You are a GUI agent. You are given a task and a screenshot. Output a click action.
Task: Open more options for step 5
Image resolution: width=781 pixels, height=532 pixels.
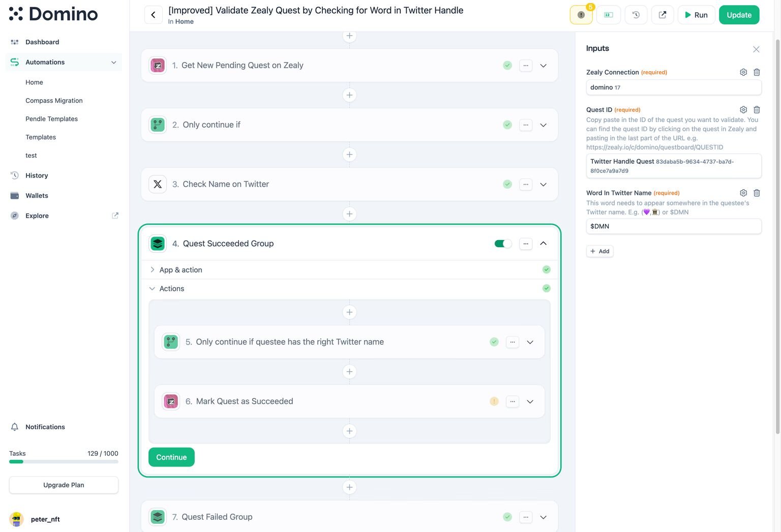[x=513, y=342]
